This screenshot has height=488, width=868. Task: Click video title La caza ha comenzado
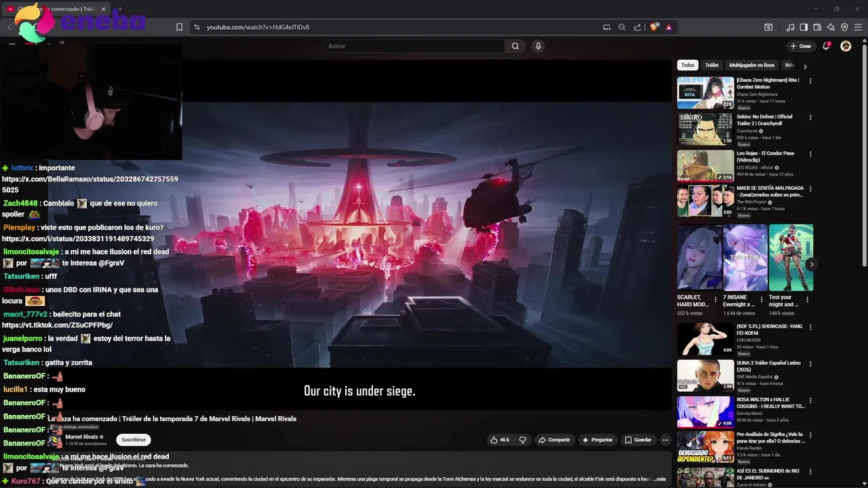(172, 419)
